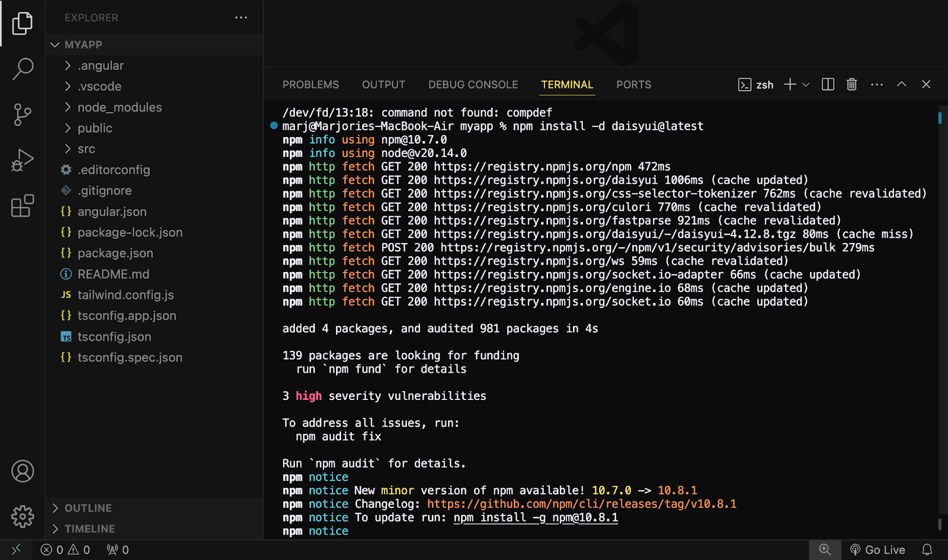Open the npm changelog GitHub link

[581, 504]
